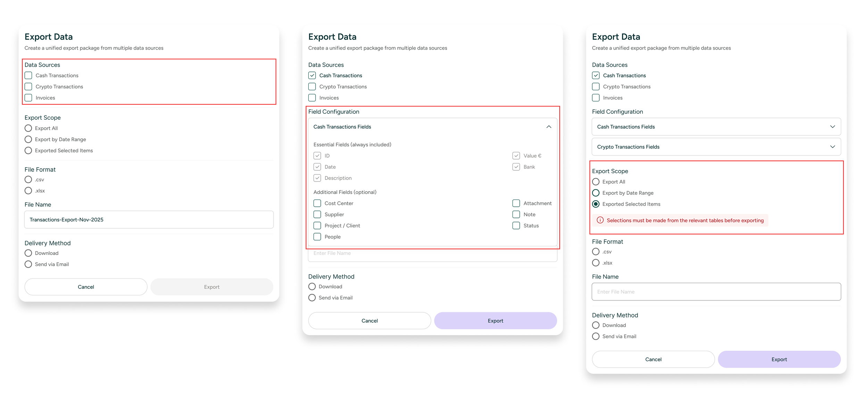Select the Project / Client checkbox
The width and height of the screenshot is (868, 399).
[x=317, y=226]
